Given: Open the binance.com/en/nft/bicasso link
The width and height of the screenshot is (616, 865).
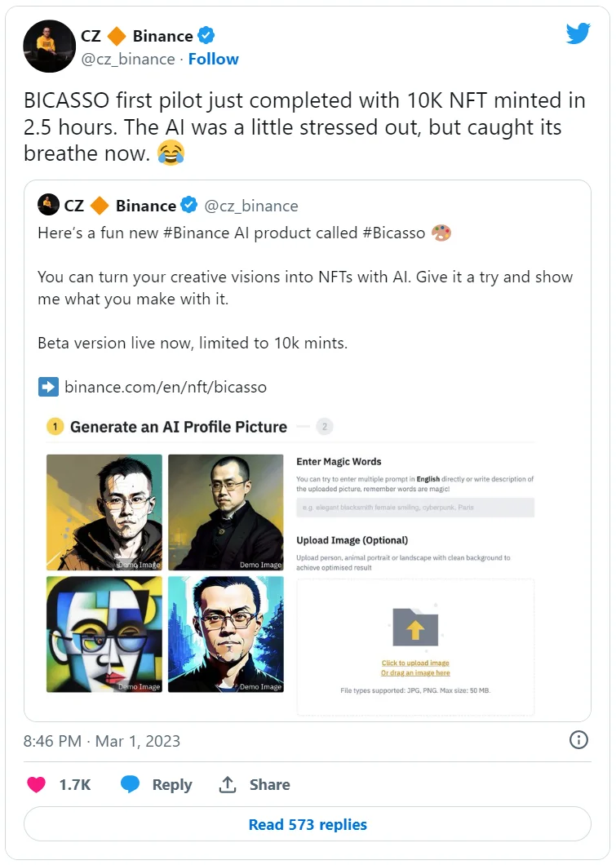Looking at the screenshot, I should pyautogui.click(x=165, y=387).
